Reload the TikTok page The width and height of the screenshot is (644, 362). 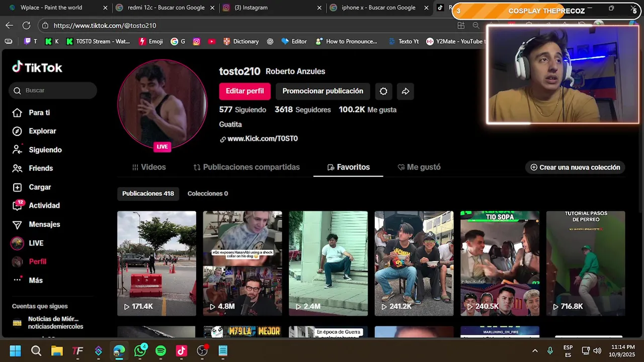(x=26, y=25)
